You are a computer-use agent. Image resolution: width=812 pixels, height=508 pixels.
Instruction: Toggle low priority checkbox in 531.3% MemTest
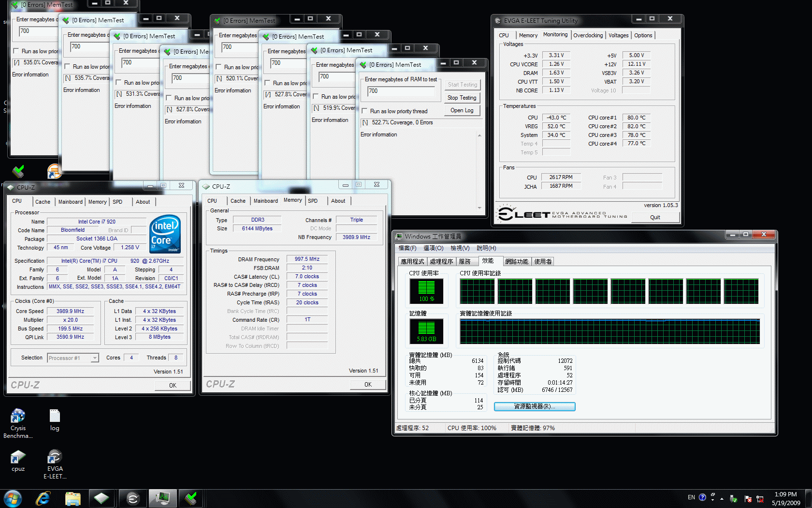(x=118, y=83)
